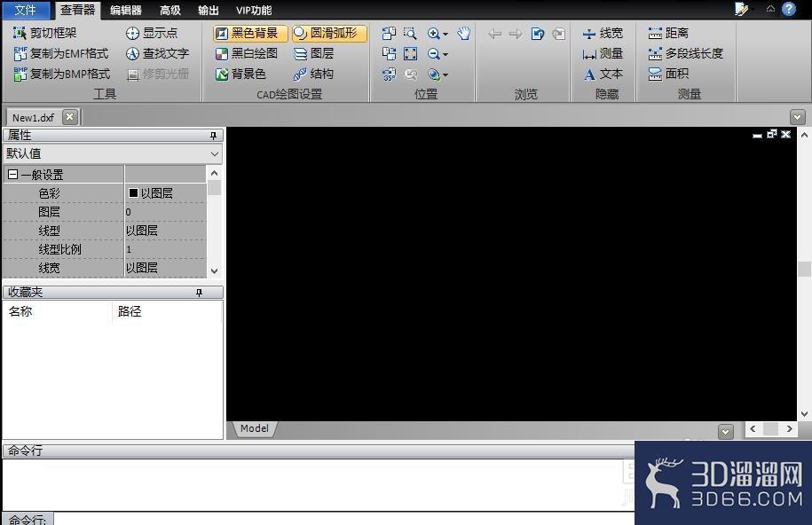
Task: Select the Model layout tab
Action: tap(255, 428)
